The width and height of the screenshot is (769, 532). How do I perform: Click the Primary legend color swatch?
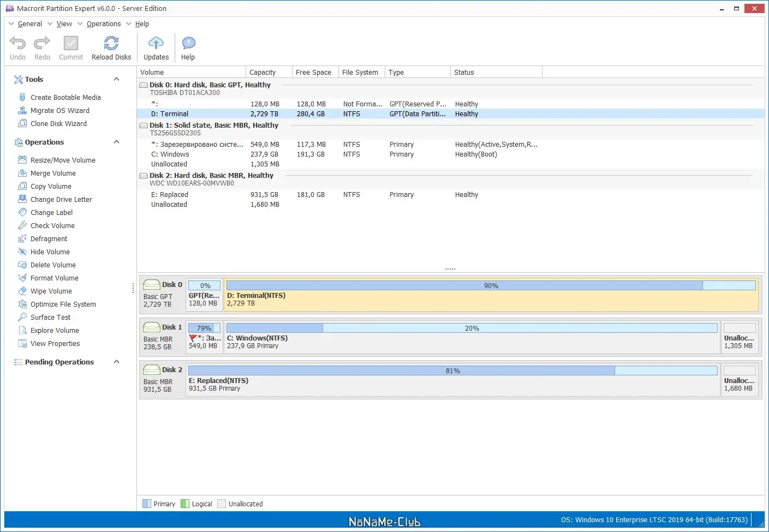[x=146, y=503]
